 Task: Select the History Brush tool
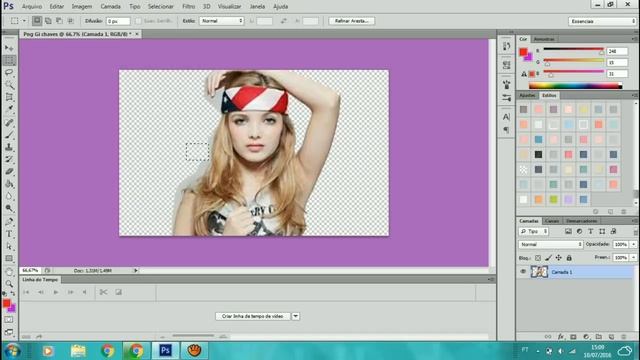[x=9, y=159]
